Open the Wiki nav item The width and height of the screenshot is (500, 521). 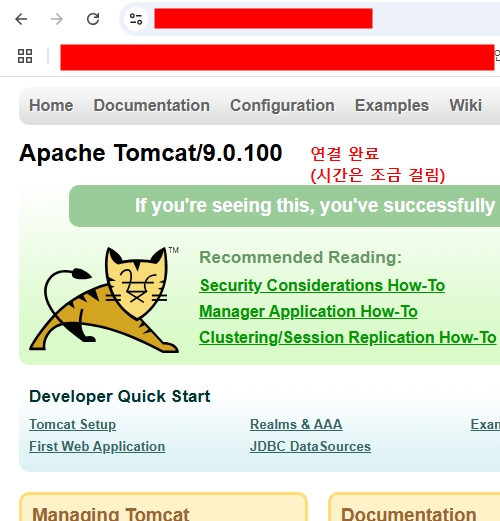[x=466, y=106]
